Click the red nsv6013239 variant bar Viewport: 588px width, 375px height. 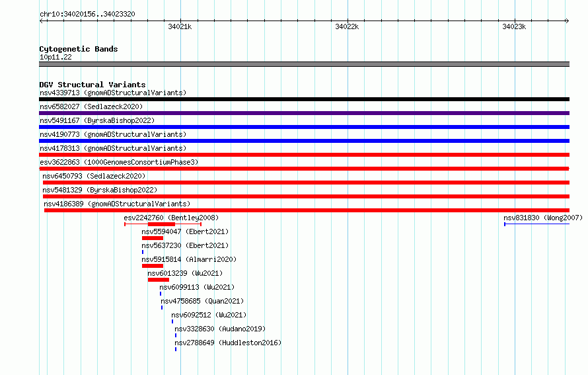tap(159, 280)
